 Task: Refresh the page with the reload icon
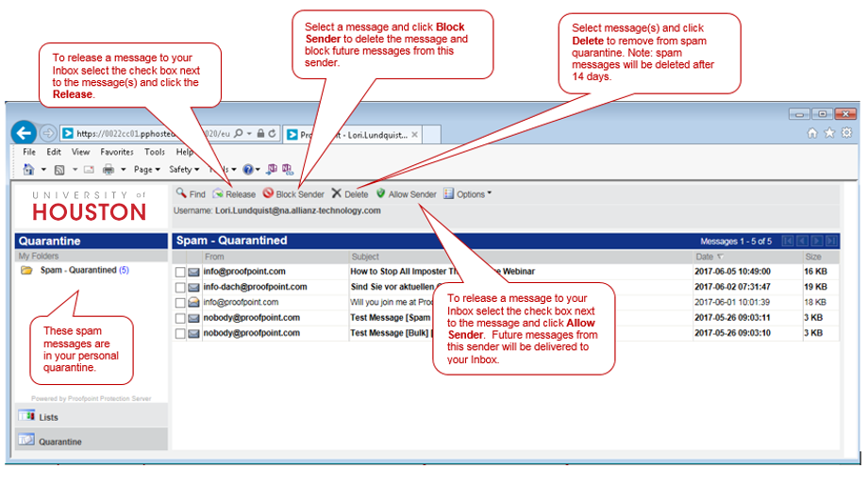tap(272, 133)
